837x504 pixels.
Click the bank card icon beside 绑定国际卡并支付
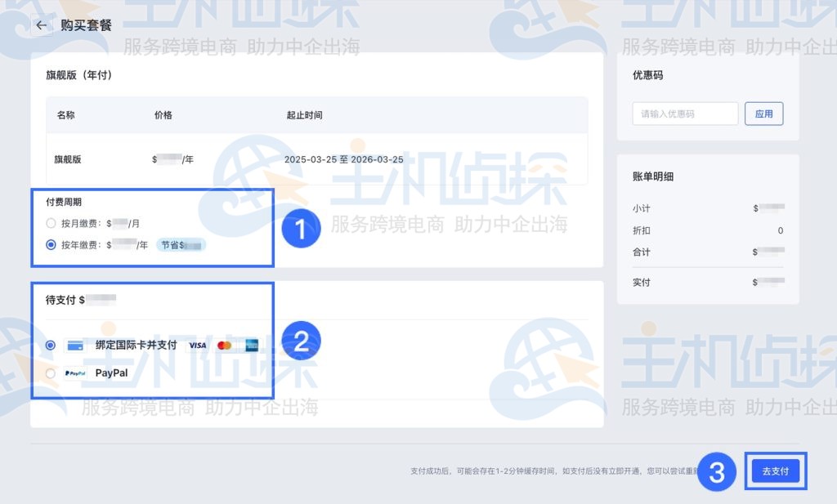(75, 345)
